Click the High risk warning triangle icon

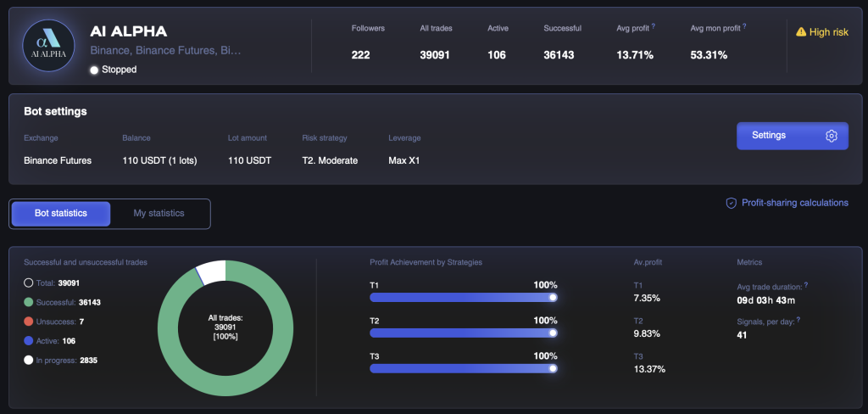point(800,33)
